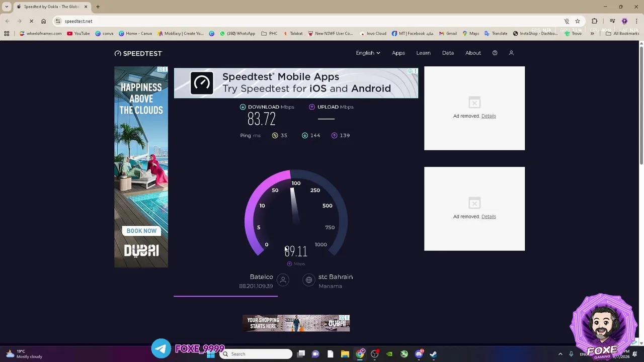644x362 pixels.
Task: Open the help question mark icon
Action: pos(495,53)
